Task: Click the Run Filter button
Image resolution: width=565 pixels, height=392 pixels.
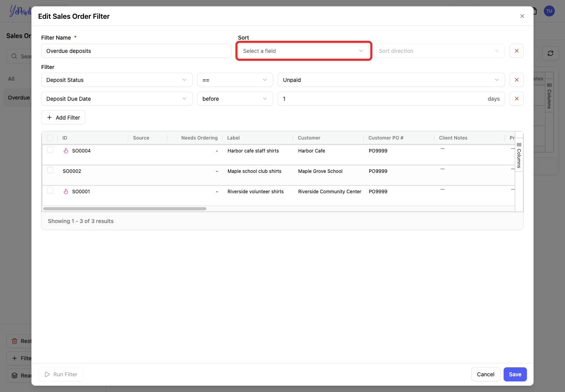Action: pos(61,374)
